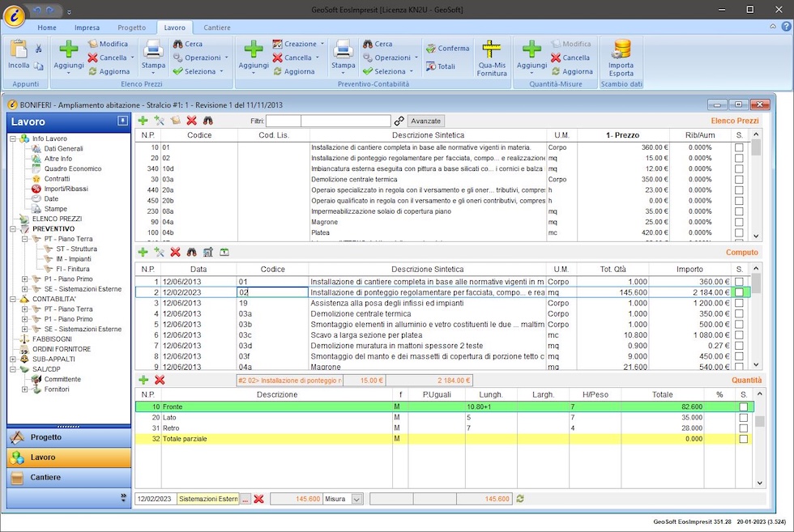Screen dimensions: 794x532
Task: Select Quadro Economico in the tree
Action: (x=72, y=168)
